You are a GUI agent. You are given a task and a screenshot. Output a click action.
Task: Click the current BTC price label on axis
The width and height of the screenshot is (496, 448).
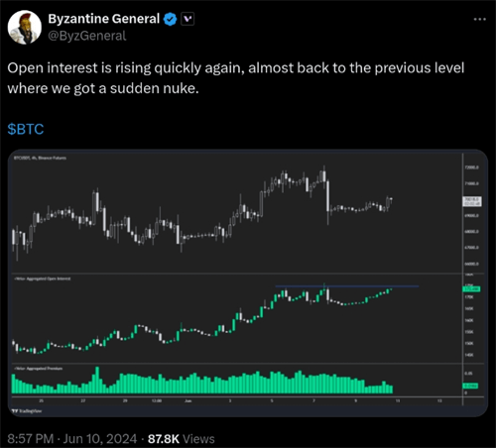click(472, 201)
